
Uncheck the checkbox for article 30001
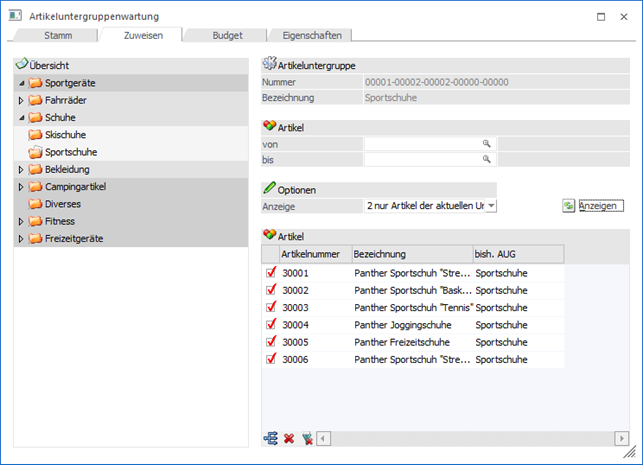[270, 273]
